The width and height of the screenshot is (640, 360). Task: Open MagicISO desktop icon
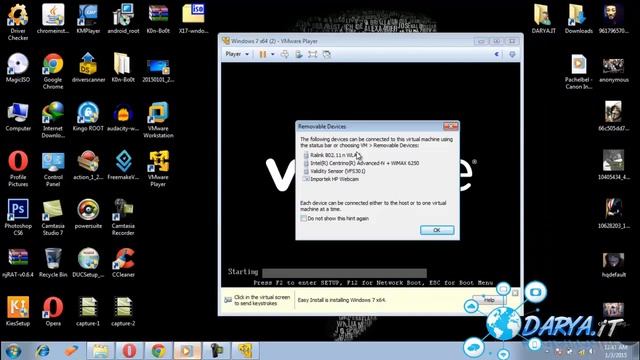[x=18, y=68]
